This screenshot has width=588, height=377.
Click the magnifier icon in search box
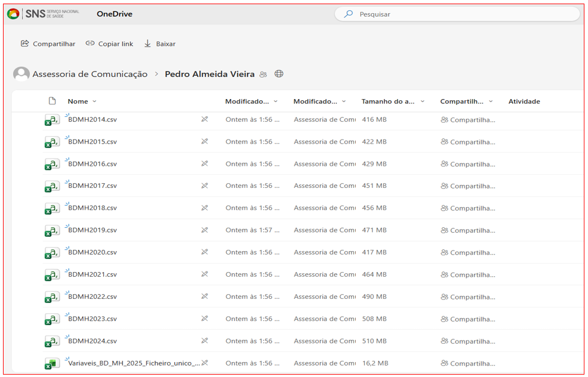349,14
